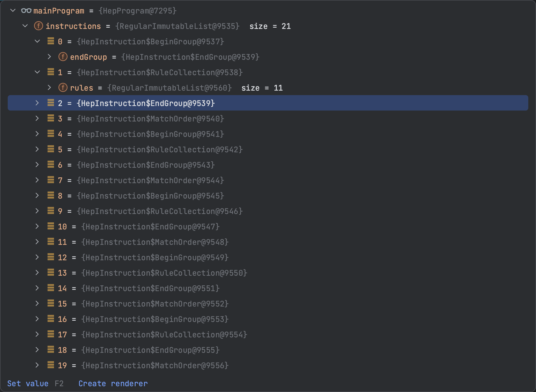Screen dimensions: 536x392
Task: Expand element 2 EndGroup@9539
Action: pyautogui.click(x=37, y=103)
